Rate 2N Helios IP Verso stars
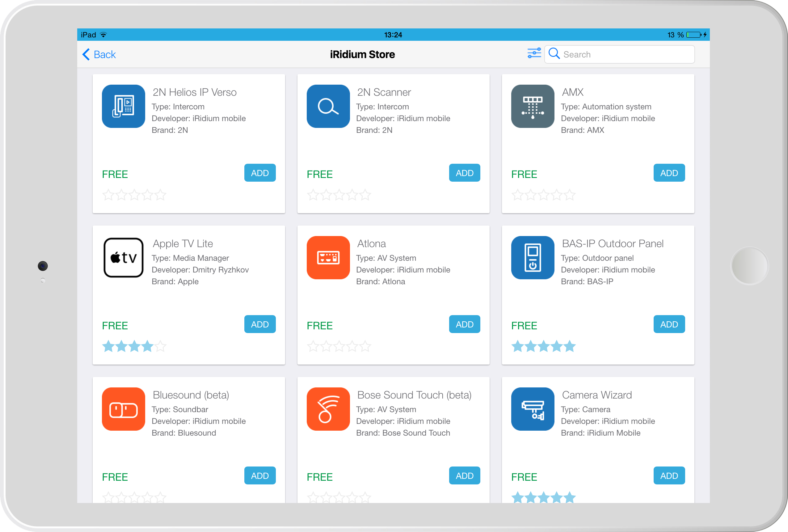The image size is (788, 532). pyautogui.click(x=134, y=195)
